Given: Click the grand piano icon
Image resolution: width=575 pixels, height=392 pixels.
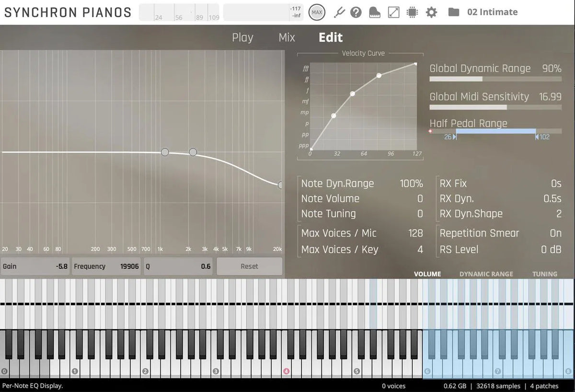Looking at the screenshot, I should pos(375,12).
